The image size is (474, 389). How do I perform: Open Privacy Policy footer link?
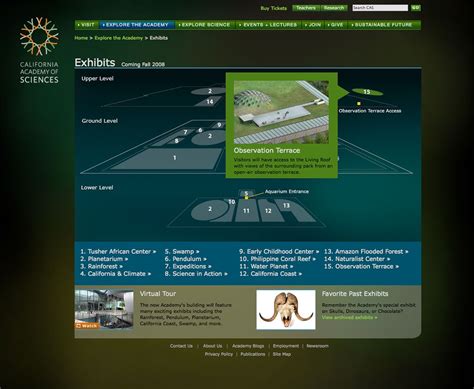219,354
